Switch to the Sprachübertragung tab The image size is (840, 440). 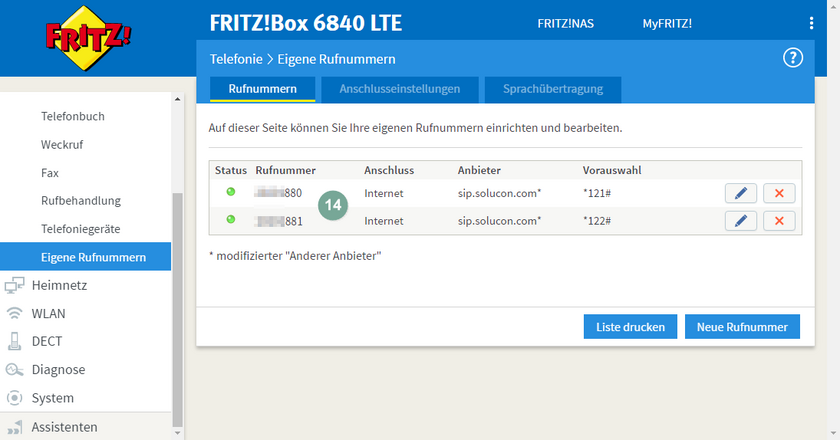(x=553, y=89)
